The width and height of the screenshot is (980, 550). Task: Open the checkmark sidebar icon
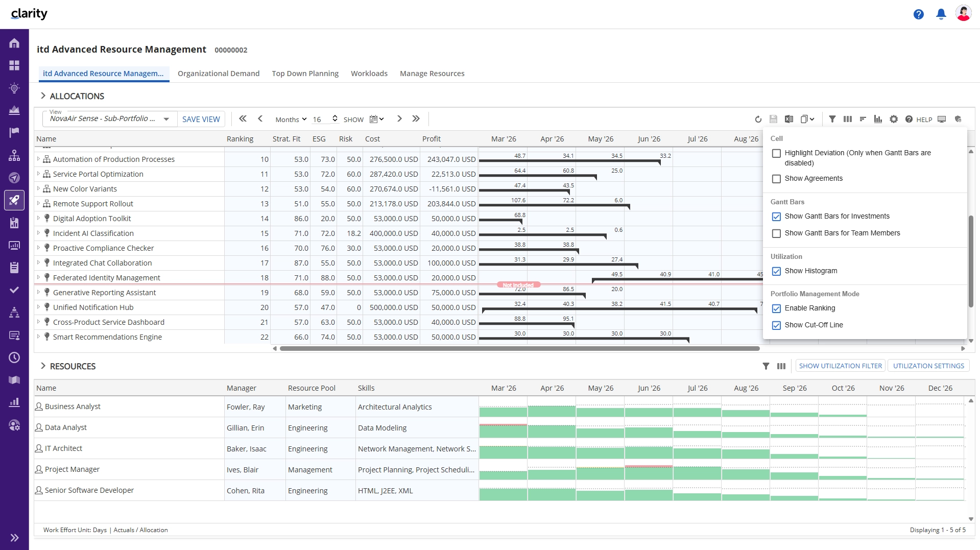(x=14, y=290)
